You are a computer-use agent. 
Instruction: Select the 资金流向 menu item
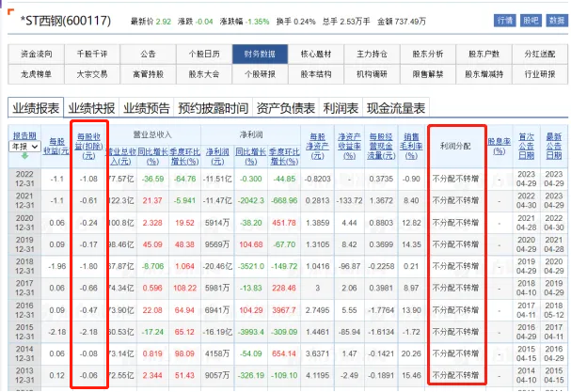(36, 55)
